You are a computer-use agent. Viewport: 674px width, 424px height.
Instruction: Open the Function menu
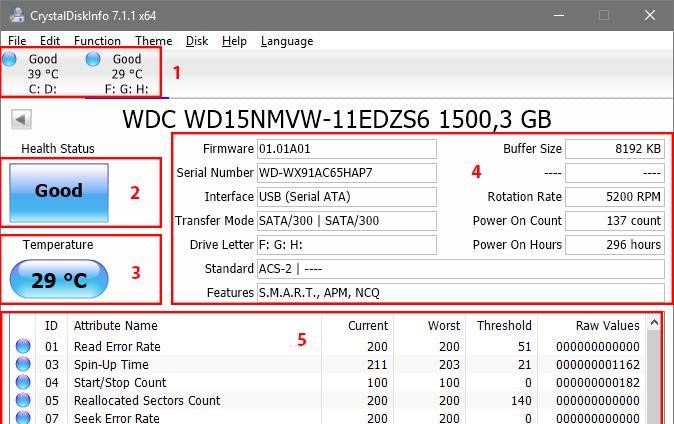(x=97, y=41)
